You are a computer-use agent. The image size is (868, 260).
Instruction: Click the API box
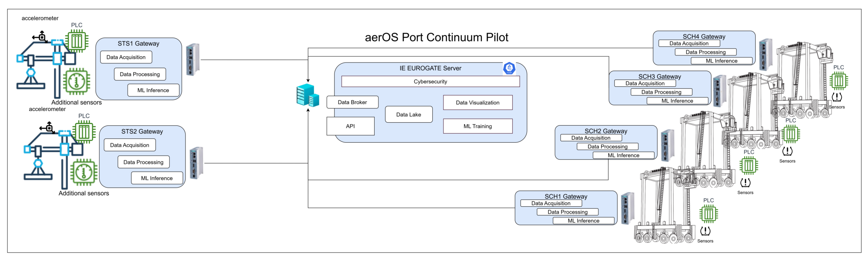(x=350, y=126)
